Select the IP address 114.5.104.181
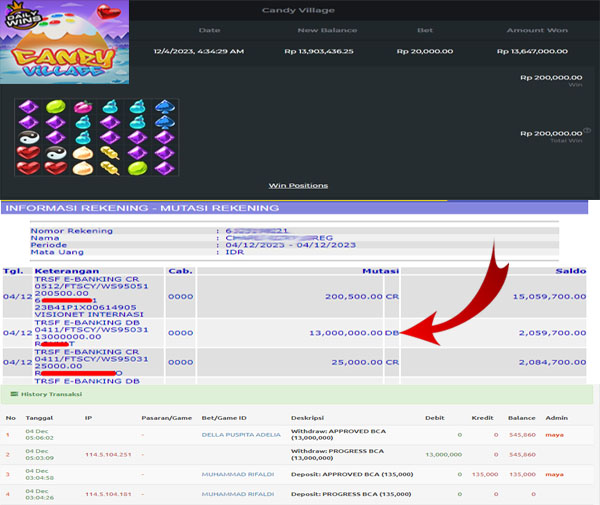 108,494
